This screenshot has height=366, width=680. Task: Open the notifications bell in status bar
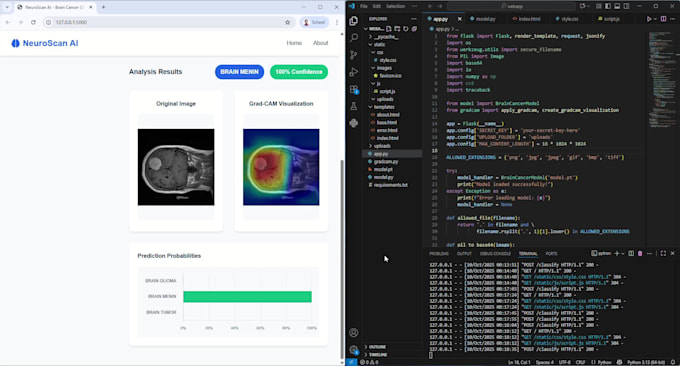673,362
